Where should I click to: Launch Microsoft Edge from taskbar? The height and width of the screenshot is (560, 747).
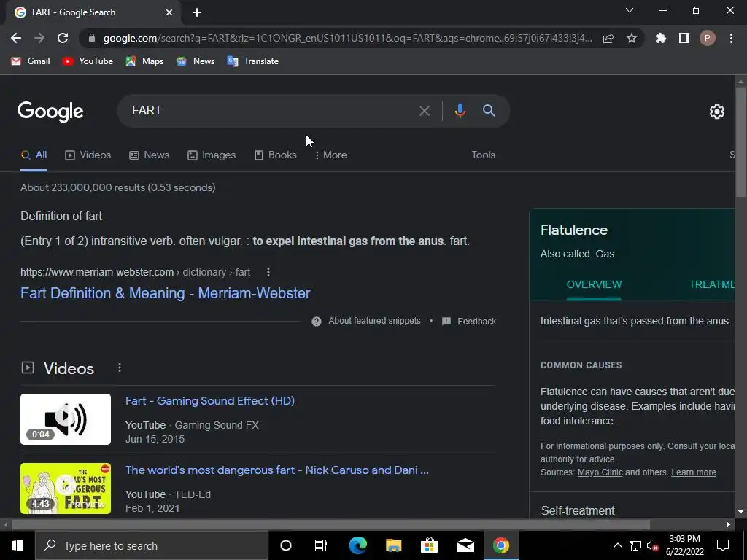pyautogui.click(x=357, y=545)
